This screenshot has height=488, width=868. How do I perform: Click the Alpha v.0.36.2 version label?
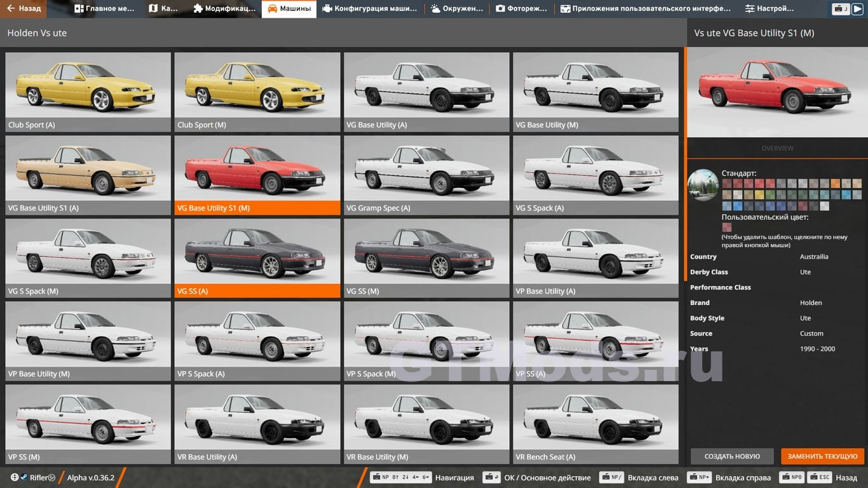point(91,478)
